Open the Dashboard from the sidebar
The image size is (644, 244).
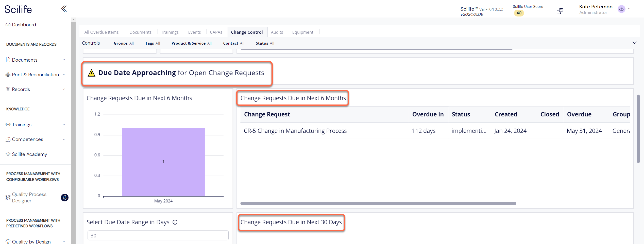tap(8, 24)
